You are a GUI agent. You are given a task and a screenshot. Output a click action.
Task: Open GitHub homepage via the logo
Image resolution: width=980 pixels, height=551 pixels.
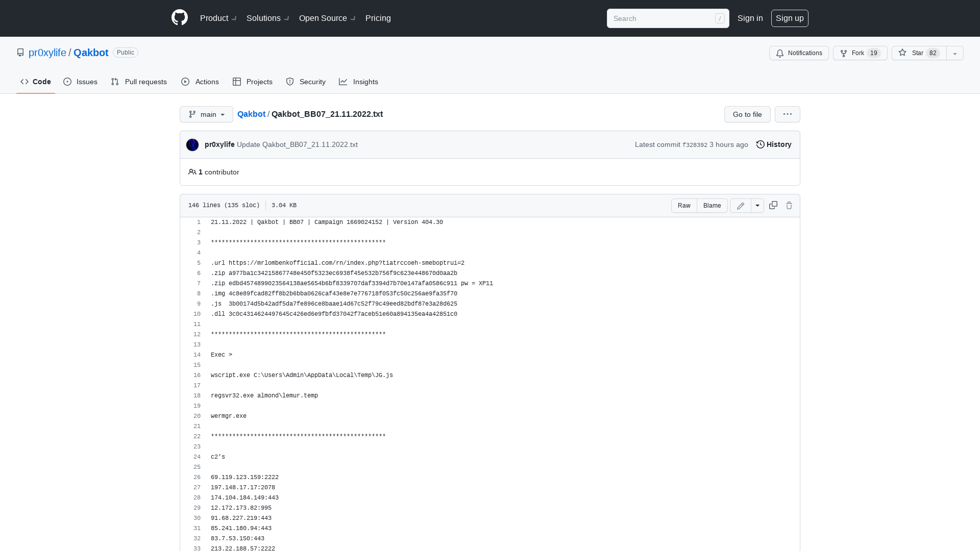179,17
